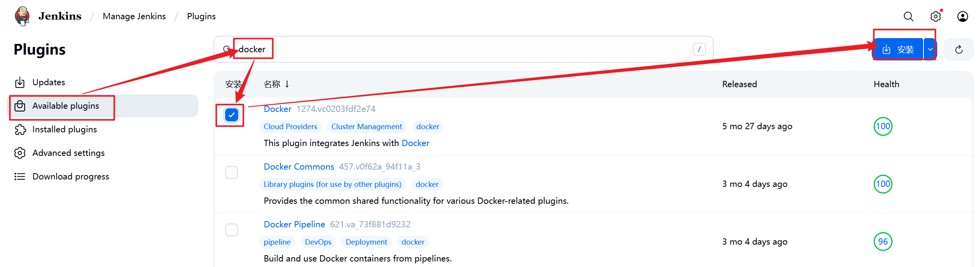Click the Advanced settings gear icon

[20, 153]
